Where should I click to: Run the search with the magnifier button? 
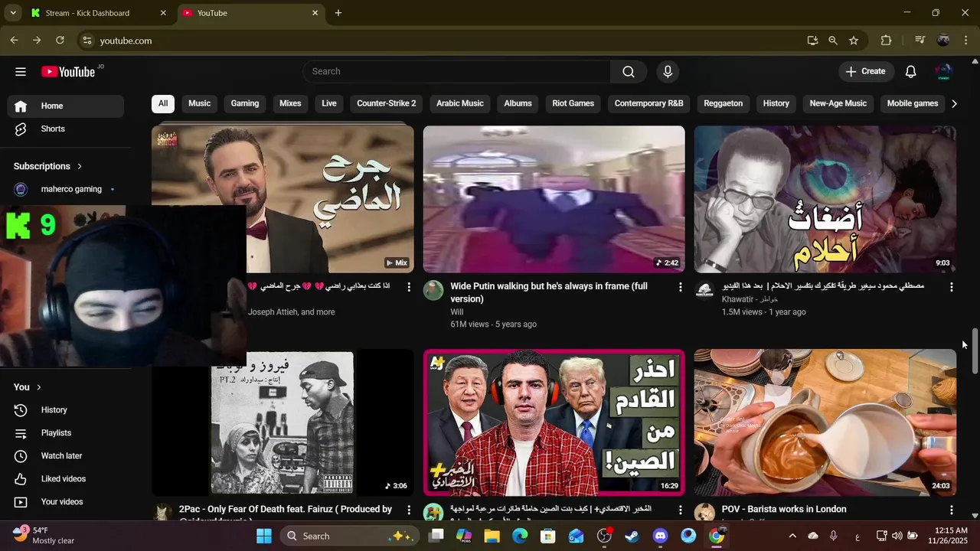pos(629,72)
